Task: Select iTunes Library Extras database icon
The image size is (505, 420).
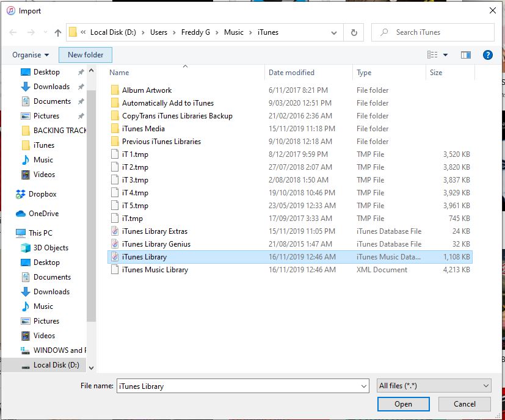Action: 115,231
